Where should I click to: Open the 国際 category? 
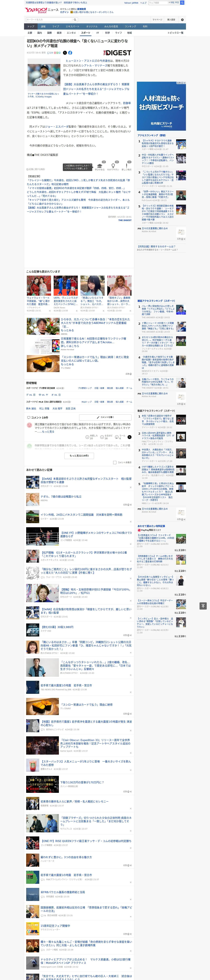49,33
